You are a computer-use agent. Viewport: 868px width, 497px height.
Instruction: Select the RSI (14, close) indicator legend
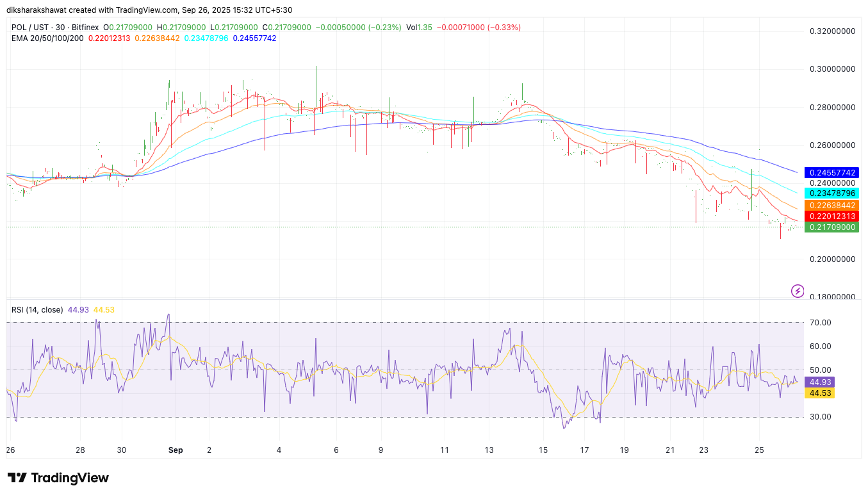tap(37, 310)
